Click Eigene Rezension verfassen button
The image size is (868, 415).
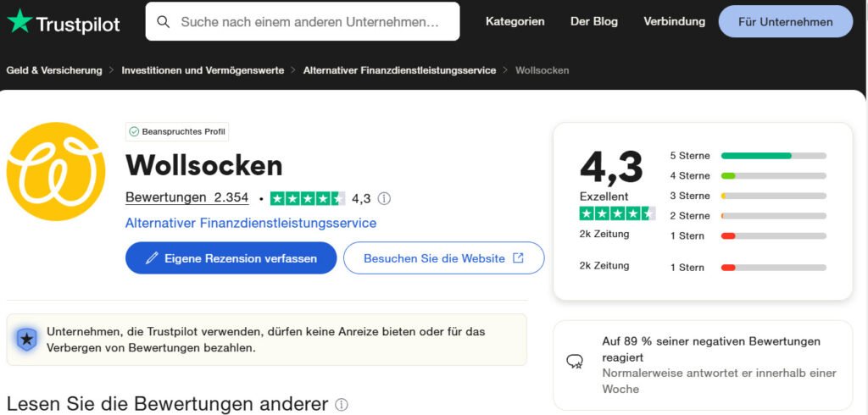(x=231, y=258)
